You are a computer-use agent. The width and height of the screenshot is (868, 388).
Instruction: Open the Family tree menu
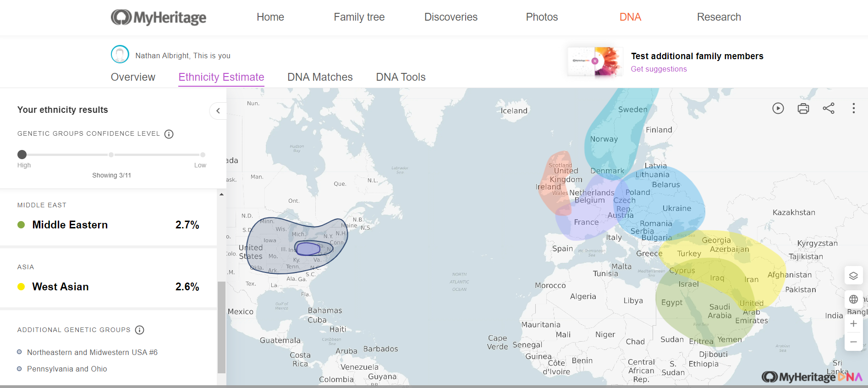coord(359,17)
